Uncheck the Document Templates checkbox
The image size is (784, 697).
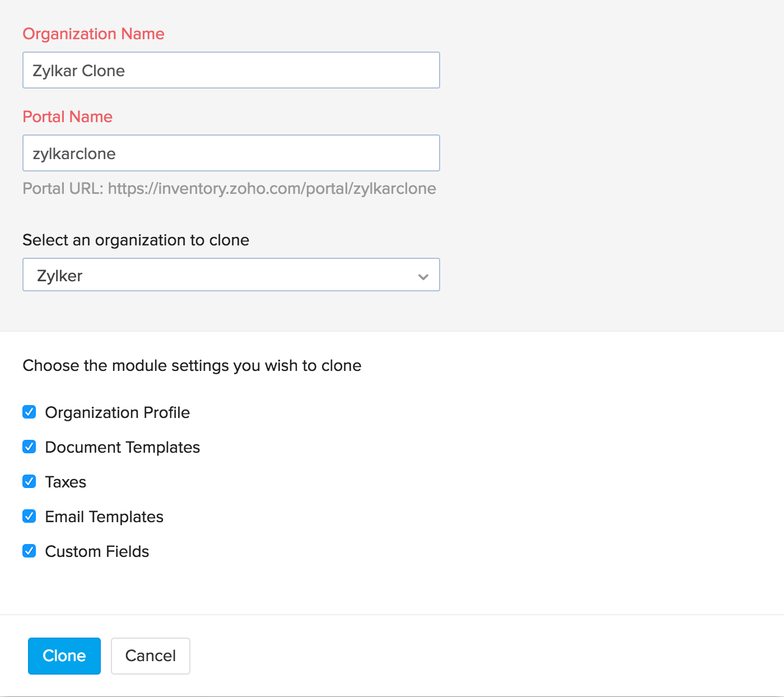pyautogui.click(x=29, y=447)
